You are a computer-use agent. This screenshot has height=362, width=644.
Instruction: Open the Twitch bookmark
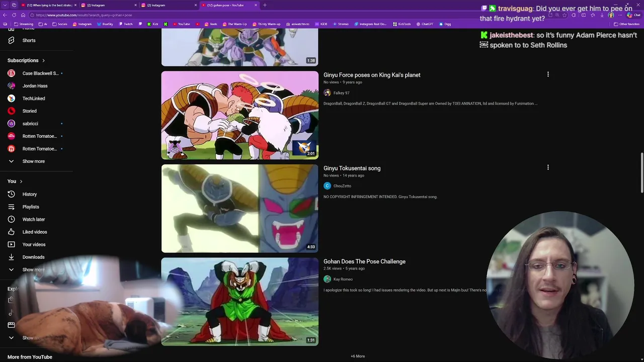[x=126, y=24]
